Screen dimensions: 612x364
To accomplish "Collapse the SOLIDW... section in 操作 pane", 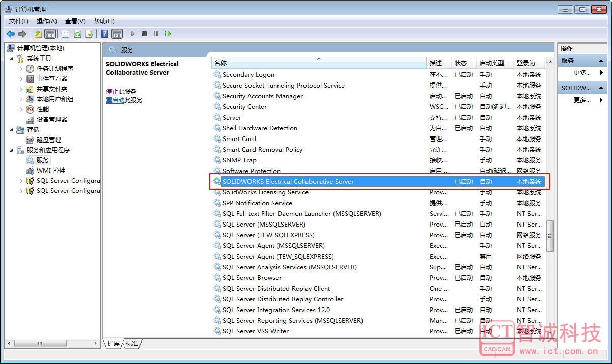I will pyautogui.click(x=601, y=88).
